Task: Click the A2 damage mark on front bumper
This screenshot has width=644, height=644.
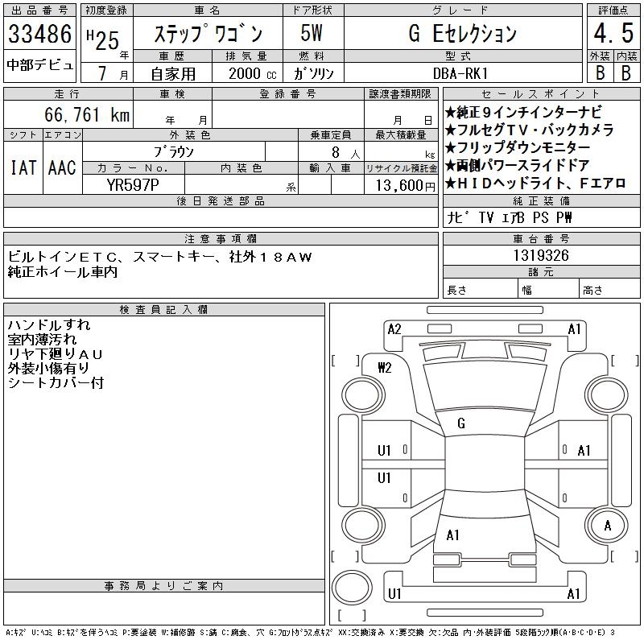Action: point(394,329)
